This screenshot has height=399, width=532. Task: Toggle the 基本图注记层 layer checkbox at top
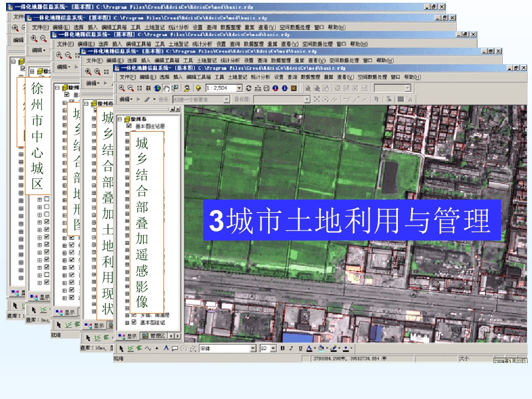click(129, 126)
